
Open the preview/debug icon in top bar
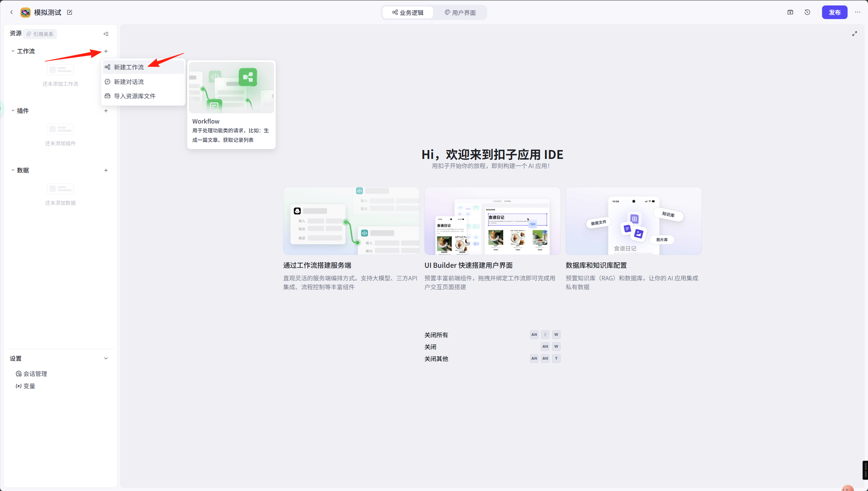click(790, 12)
